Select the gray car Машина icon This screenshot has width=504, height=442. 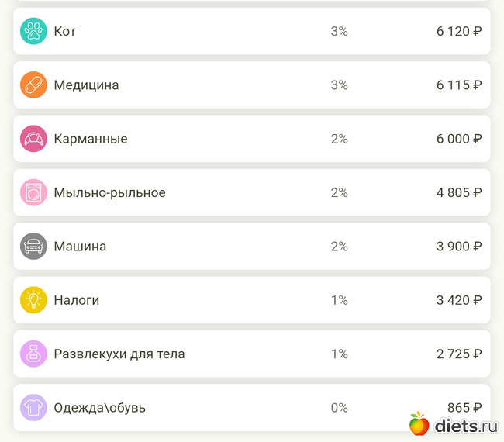click(x=33, y=247)
